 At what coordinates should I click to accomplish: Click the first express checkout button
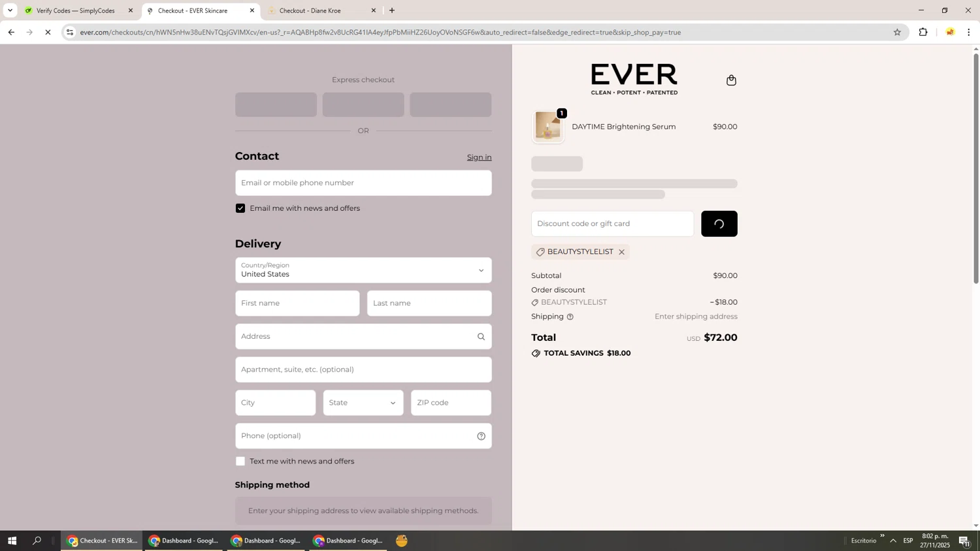click(276, 104)
